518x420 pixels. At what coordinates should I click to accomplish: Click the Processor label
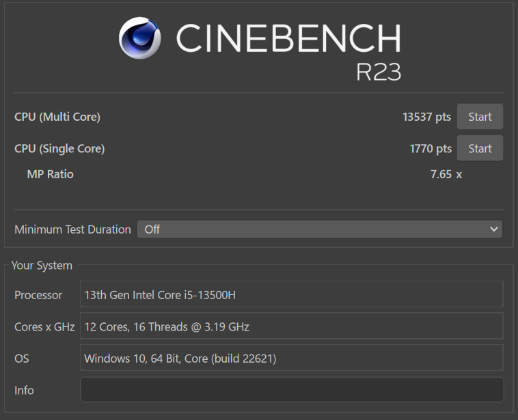click(38, 295)
